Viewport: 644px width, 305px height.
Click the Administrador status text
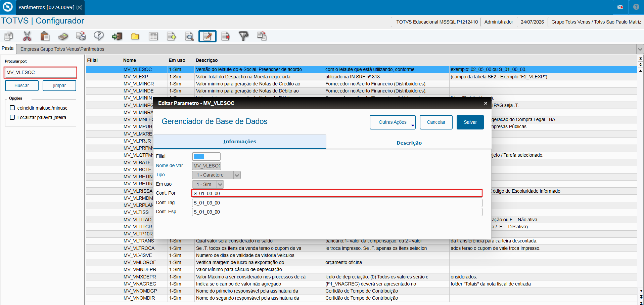[499, 22]
